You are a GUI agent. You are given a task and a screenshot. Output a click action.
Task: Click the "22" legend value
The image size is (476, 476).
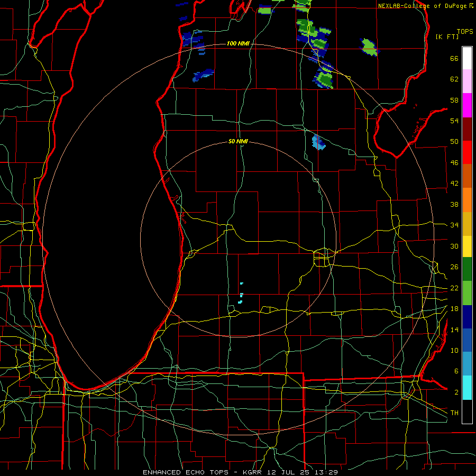click(x=454, y=288)
